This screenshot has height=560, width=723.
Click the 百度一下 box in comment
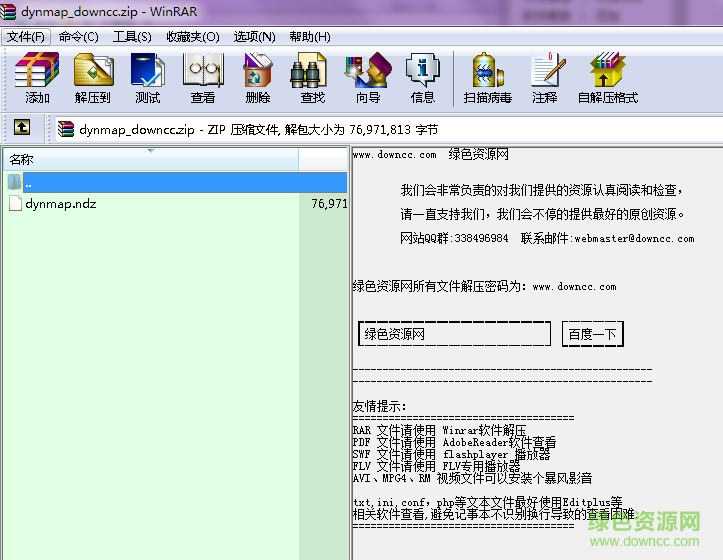coord(593,334)
